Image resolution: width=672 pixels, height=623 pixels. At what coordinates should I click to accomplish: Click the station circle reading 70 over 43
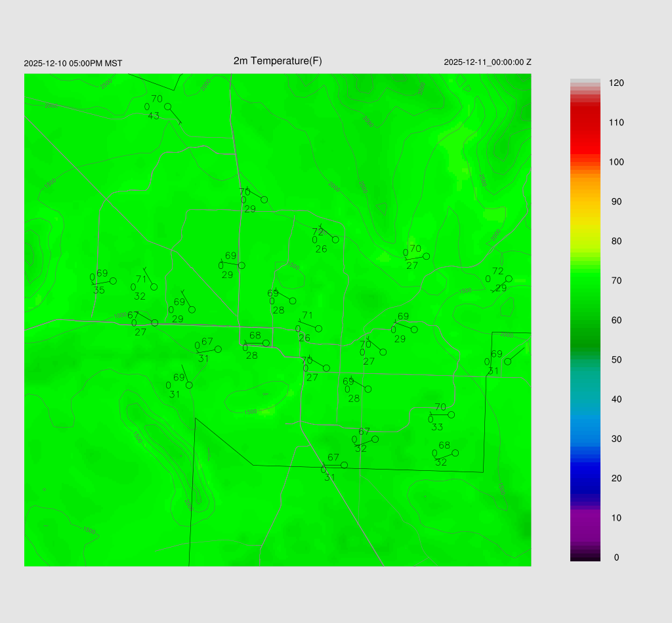pyautogui.click(x=168, y=106)
